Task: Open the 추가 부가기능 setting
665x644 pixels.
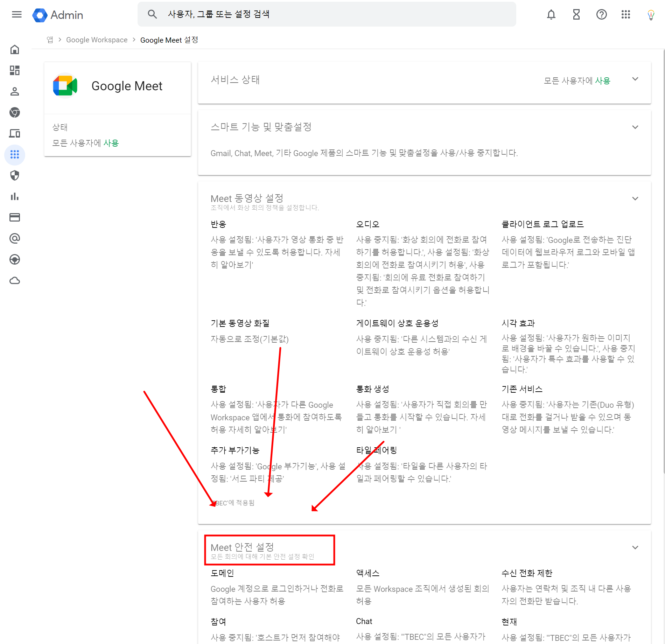Action: (235, 450)
